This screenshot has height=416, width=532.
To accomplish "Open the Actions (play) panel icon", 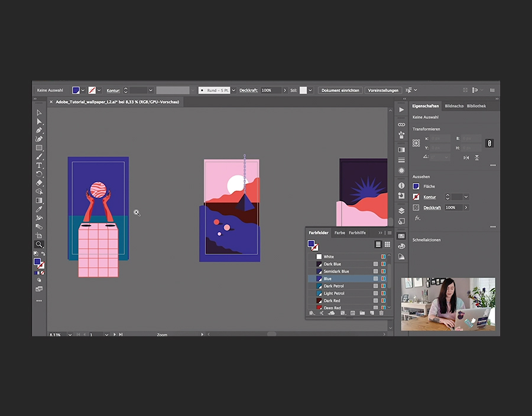I will pos(401,109).
